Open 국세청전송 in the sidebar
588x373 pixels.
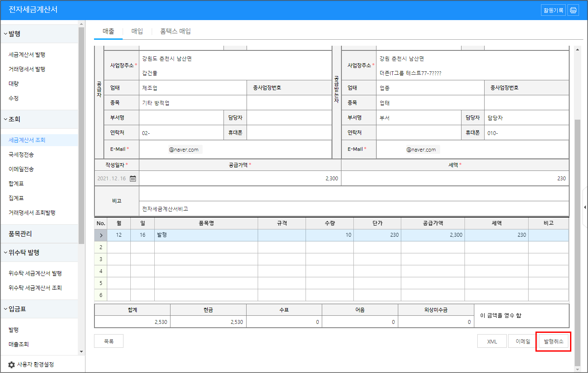point(21,155)
